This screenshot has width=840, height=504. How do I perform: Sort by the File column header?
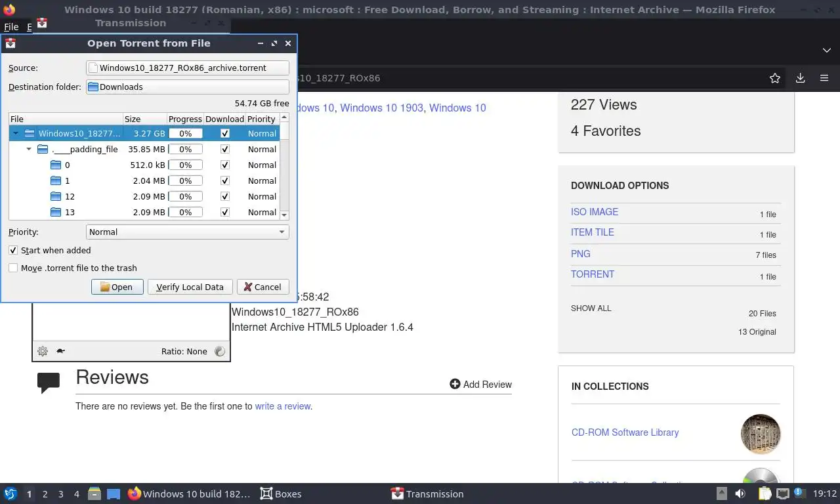[x=66, y=119]
